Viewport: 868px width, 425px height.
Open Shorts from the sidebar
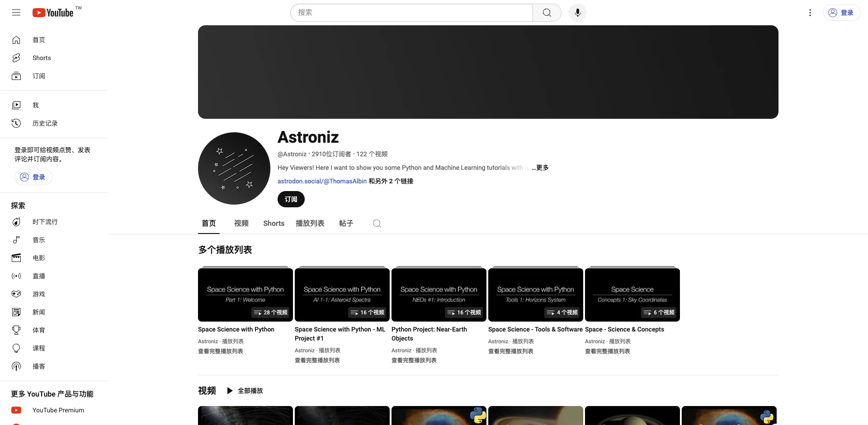pos(54,58)
